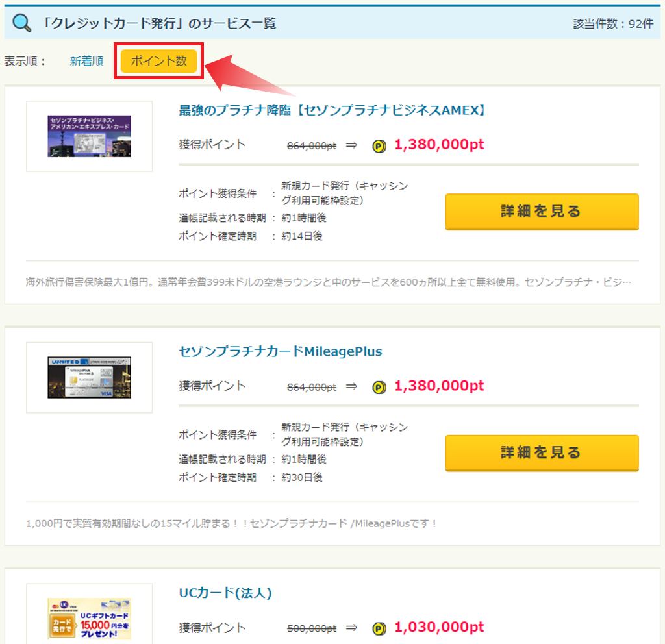Screen dimensions: 665x644
Task: Click 詳細を見る for セゾンプラチナカードMileagePlus
Action: tap(542, 452)
